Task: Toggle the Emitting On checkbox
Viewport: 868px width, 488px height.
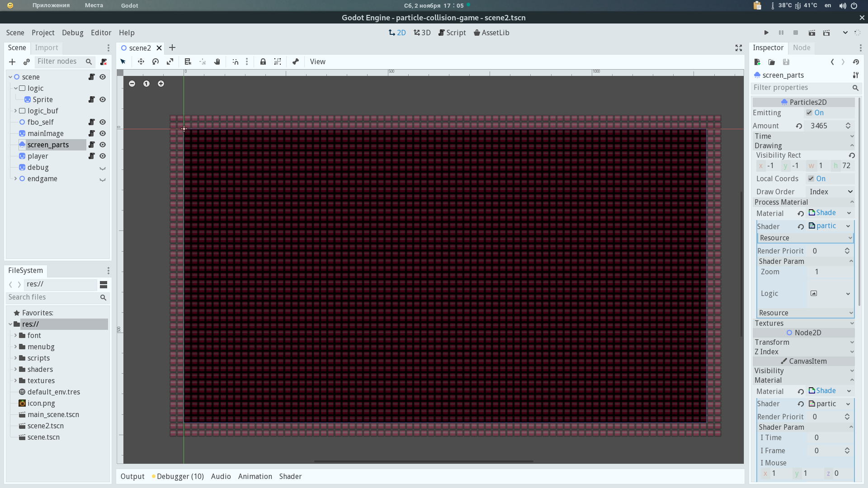Action: pos(809,113)
